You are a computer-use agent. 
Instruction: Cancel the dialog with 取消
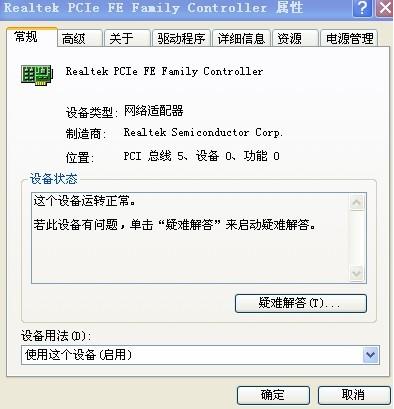pos(354,395)
